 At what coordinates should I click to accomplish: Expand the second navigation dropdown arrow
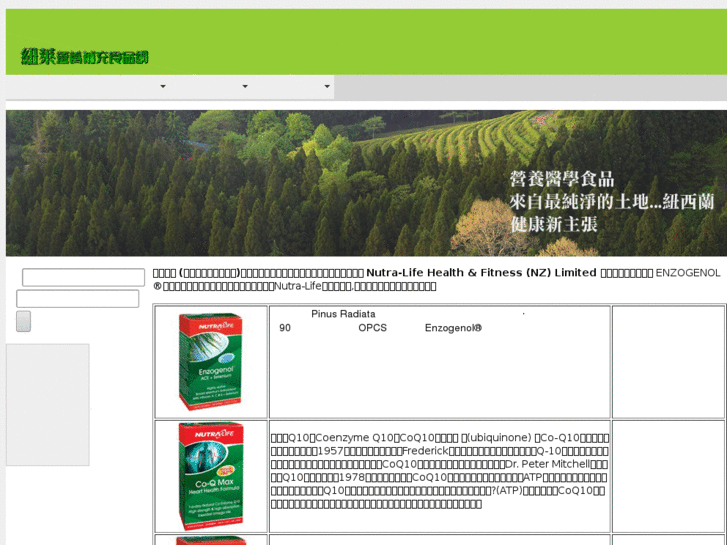click(245, 86)
